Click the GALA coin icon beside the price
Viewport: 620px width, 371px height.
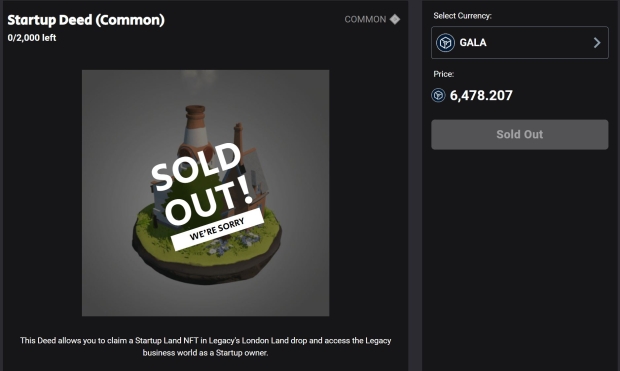point(438,95)
